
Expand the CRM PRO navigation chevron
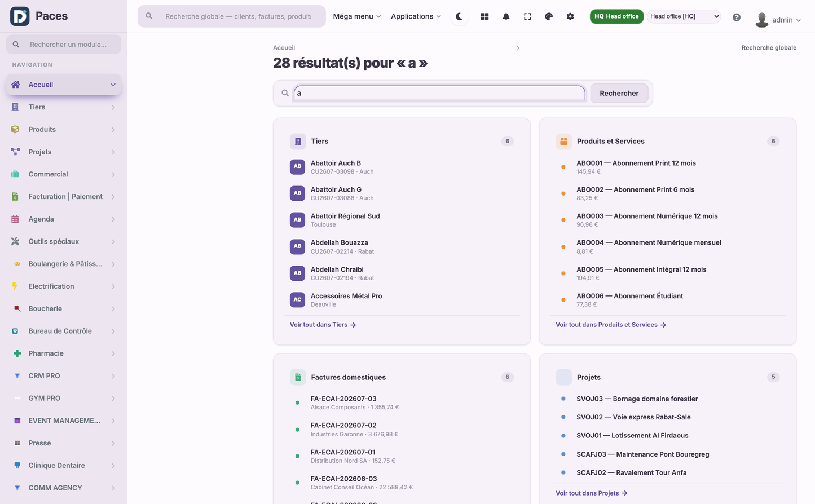[x=113, y=376]
